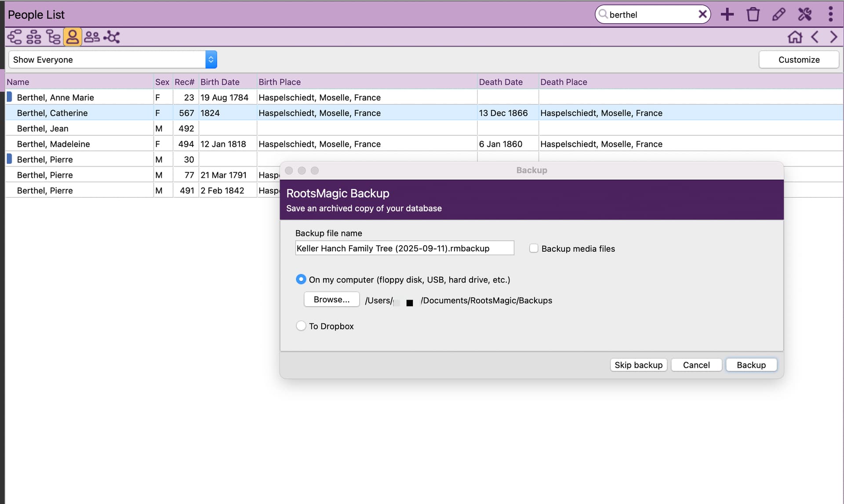Open the three-dot options menu
Viewport: 844px width, 504px height.
pos(830,15)
